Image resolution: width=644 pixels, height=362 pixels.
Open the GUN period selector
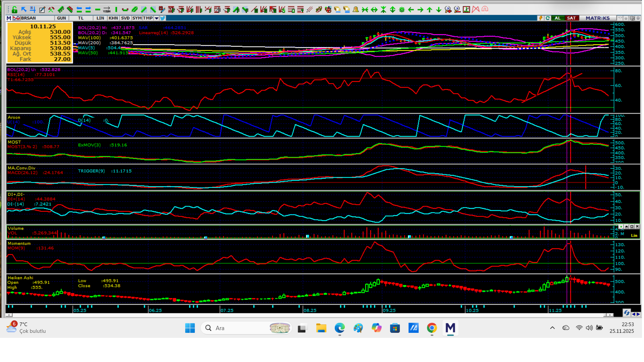pyautogui.click(x=61, y=18)
